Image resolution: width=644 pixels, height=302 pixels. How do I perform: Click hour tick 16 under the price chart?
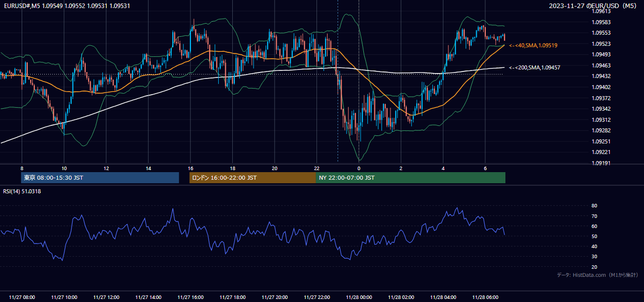pos(190,169)
